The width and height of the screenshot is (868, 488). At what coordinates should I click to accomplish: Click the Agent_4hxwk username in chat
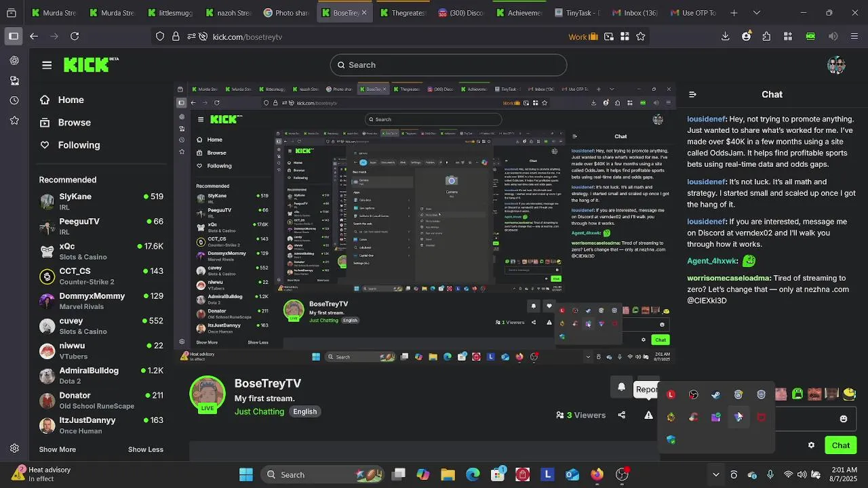pyautogui.click(x=712, y=261)
